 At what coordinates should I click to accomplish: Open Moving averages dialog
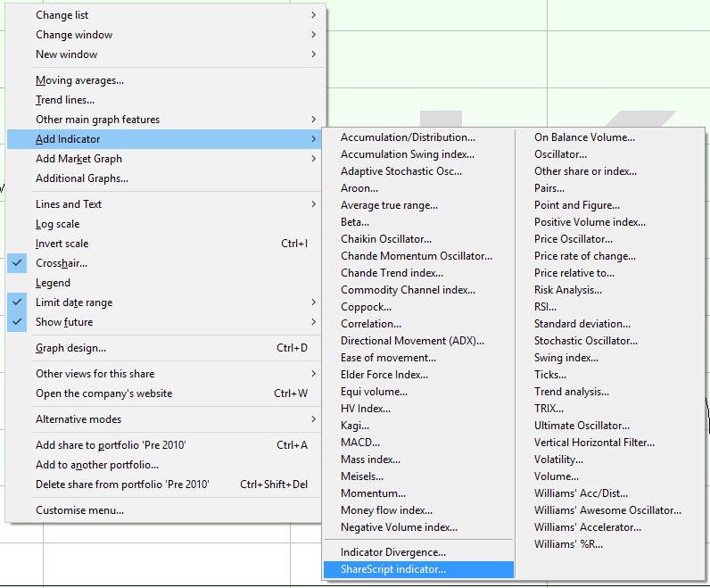(79, 80)
